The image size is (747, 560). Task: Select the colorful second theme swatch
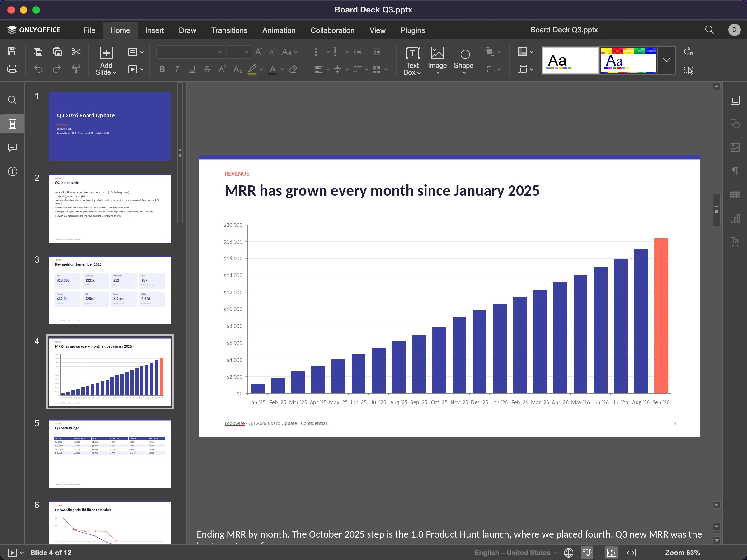tap(628, 60)
